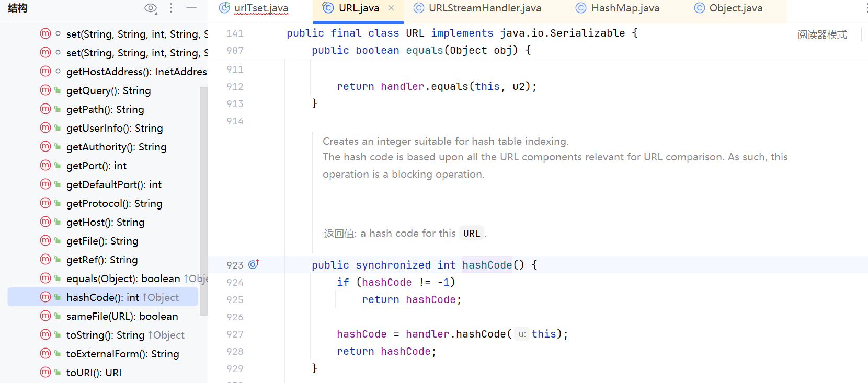Click class icon on URLStreamHandler.java tab
Image resolution: width=868 pixels, height=383 pixels.
pos(418,8)
